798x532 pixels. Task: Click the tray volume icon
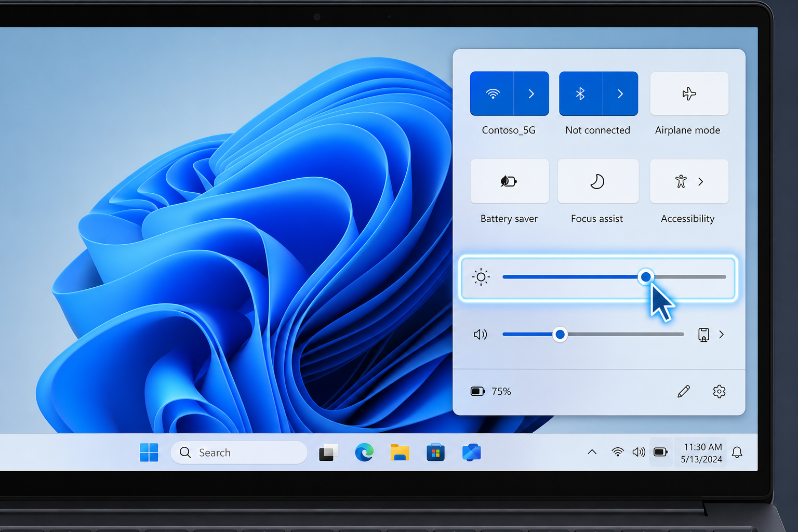(x=639, y=452)
